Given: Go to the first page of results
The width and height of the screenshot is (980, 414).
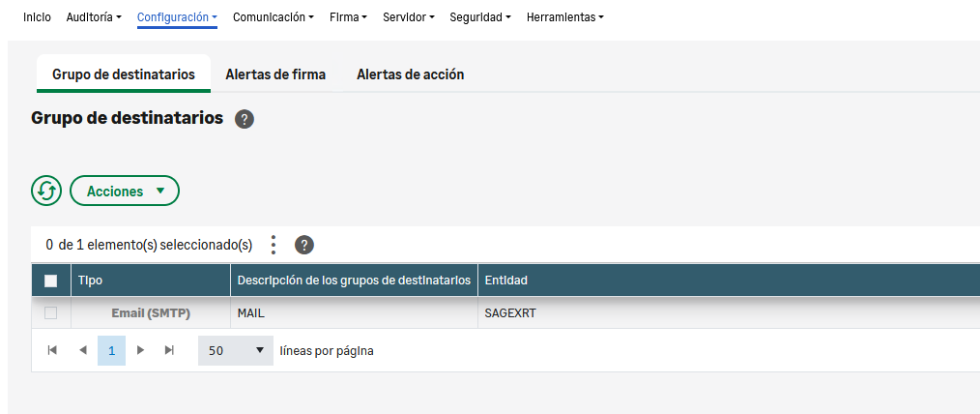Looking at the screenshot, I should point(52,350).
